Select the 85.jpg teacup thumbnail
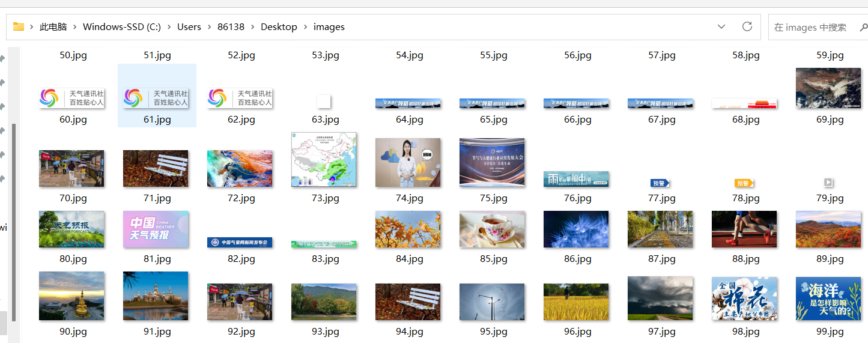Image resolution: width=868 pixels, height=343 pixels. 492,229
